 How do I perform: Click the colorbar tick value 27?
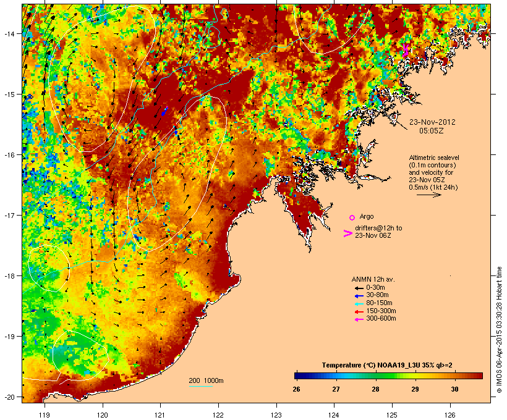pos(336,389)
